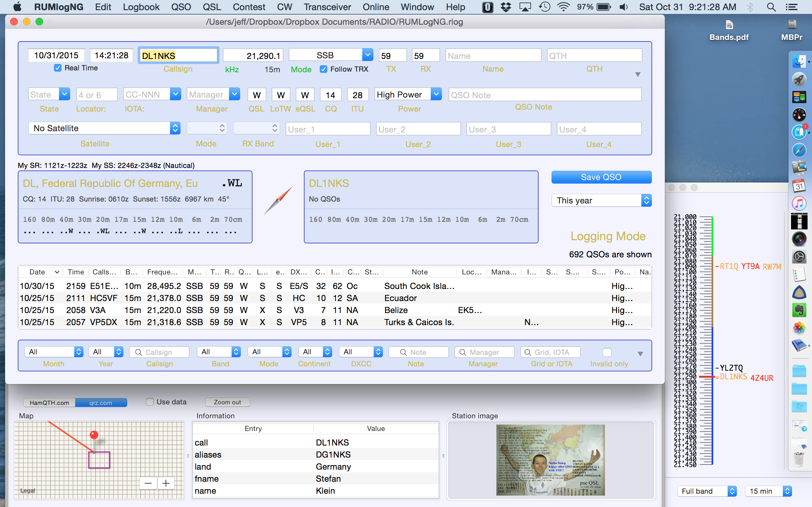Click the Save QSO button

(x=601, y=177)
